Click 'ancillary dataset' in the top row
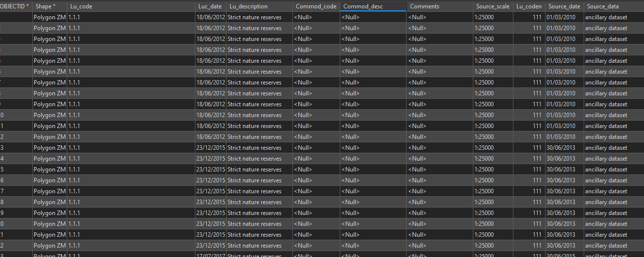Screen dimensions: 644x257 click(x=614, y=17)
